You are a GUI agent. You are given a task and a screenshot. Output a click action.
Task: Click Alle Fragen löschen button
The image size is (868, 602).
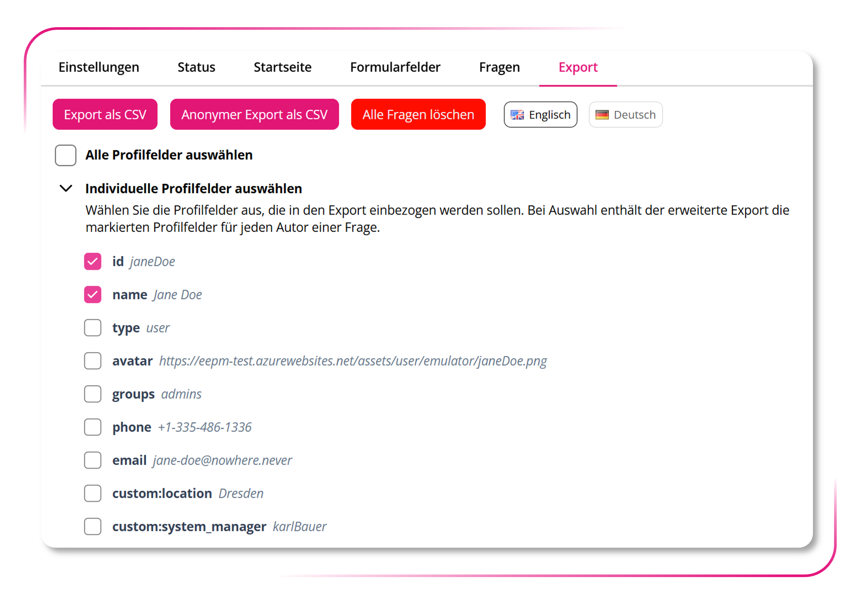coord(418,114)
